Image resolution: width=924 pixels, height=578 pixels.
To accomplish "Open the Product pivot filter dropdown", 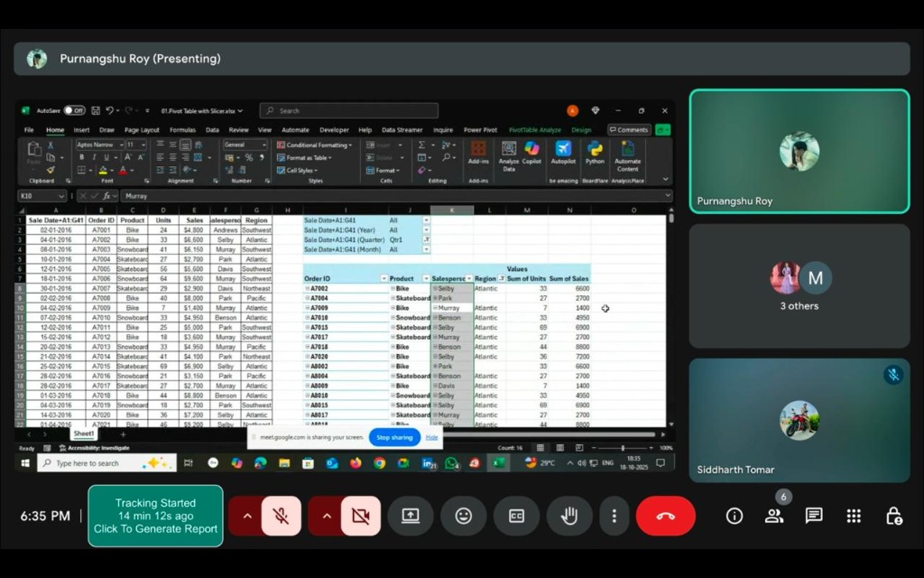I will pos(426,278).
